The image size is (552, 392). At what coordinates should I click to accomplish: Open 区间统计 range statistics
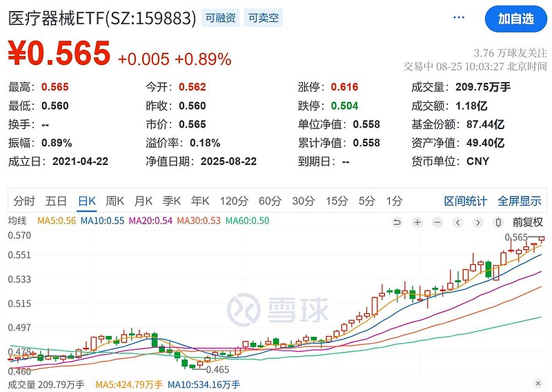[x=465, y=201]
